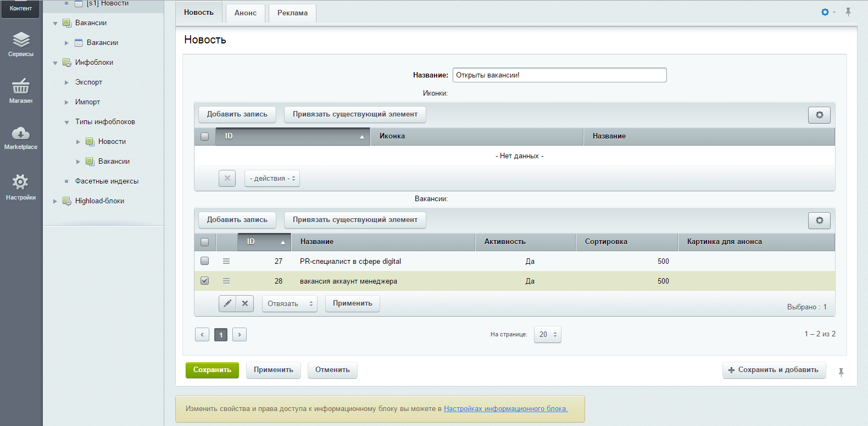Open gear settings of Вакансии table
The width and height of the screenshot is (868, 426).
pyautogui.click(x=819, y=220)
